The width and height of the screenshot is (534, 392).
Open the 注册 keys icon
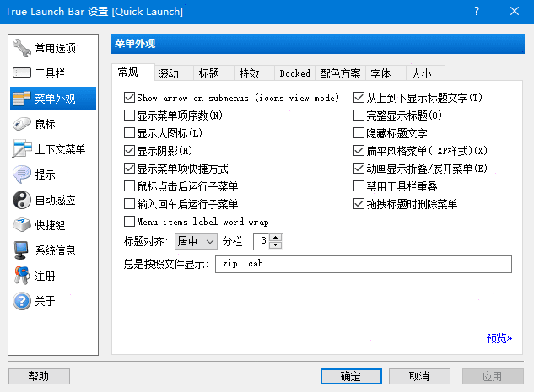(x=22, y=276)
